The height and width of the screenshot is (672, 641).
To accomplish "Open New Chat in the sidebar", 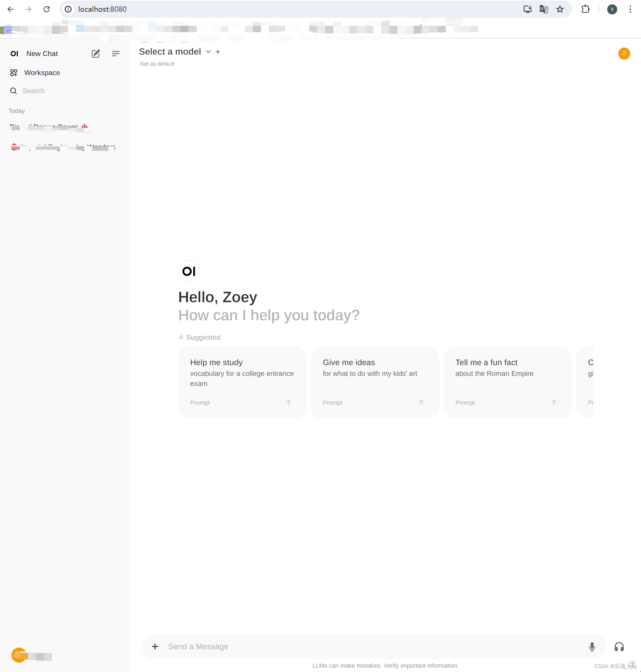I will 42,54.
